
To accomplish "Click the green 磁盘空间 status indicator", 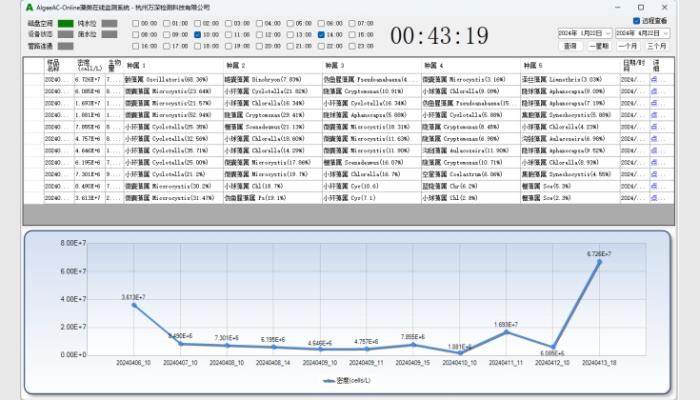I will 65,22.
